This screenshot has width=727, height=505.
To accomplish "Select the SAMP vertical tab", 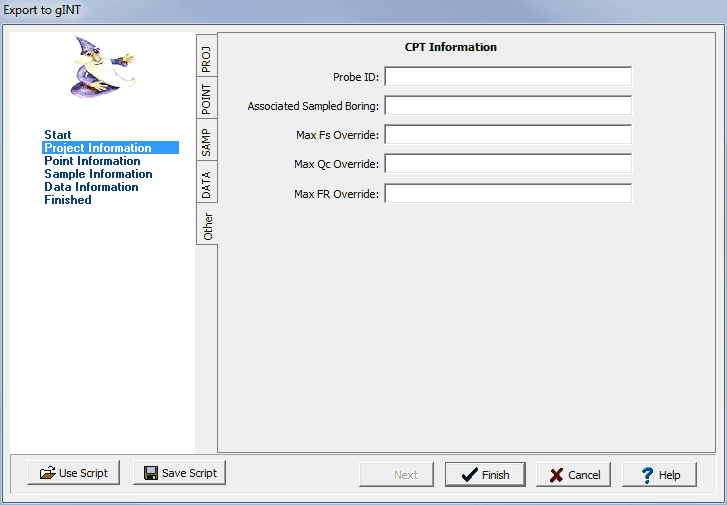I will pyautogui.click(x=206, y=142).
